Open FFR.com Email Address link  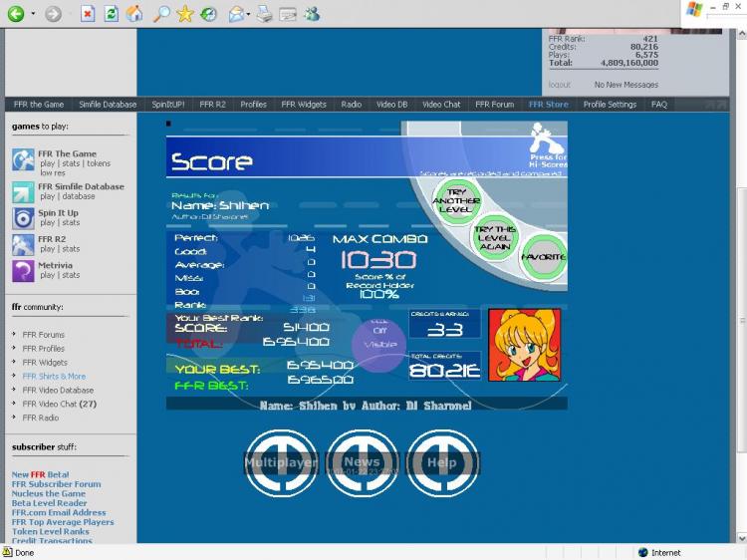(59, 513)
